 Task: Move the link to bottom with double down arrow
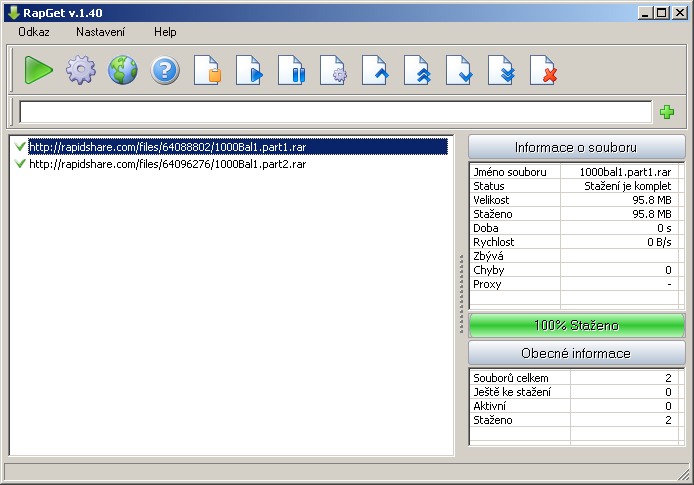tap(501, 70)
